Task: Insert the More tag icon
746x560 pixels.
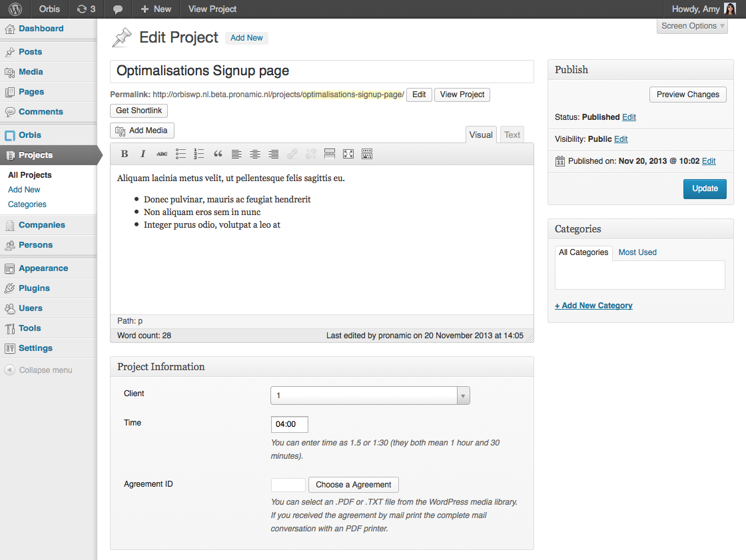Action: [x=330, y=154]
